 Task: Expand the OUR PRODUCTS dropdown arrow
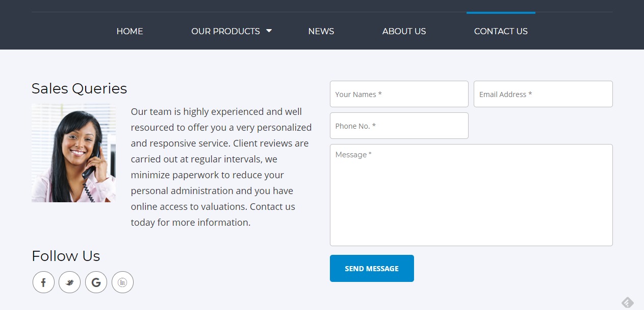tap(269, 31)
